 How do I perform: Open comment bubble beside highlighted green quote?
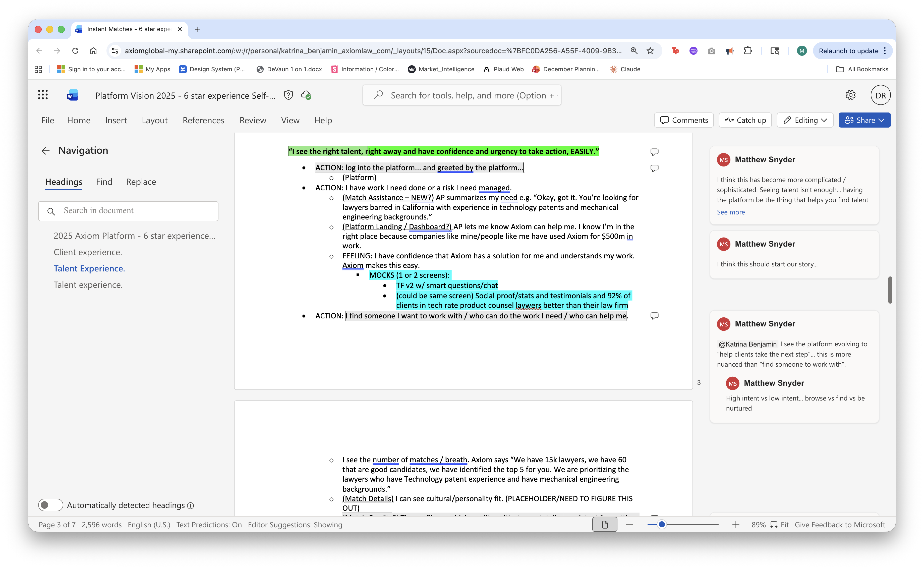[x=654, y=152]
